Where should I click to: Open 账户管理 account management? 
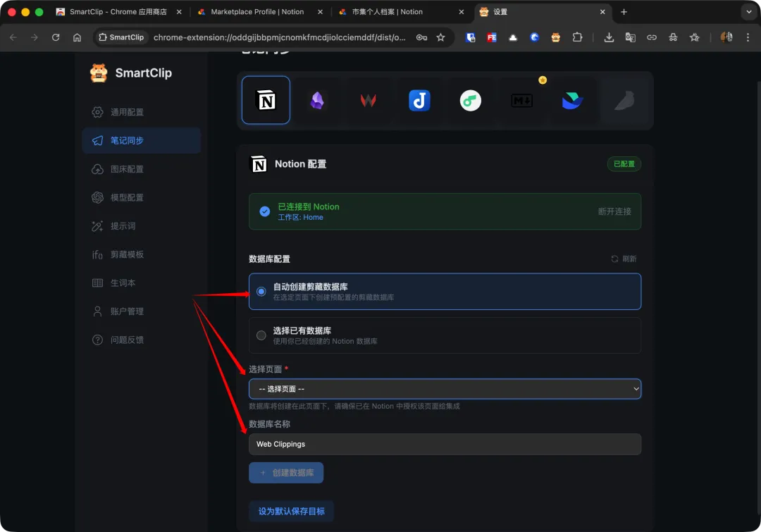141,311
